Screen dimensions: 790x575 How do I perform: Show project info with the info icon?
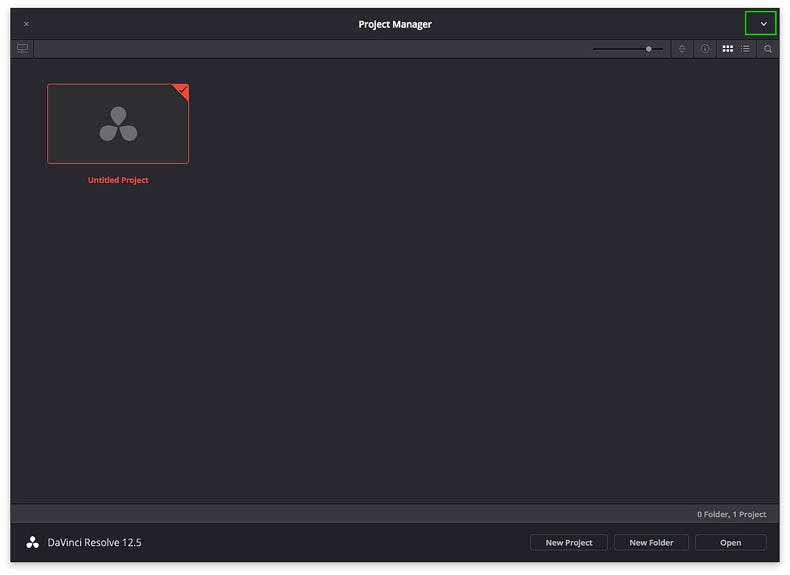[x=704, y=49]
